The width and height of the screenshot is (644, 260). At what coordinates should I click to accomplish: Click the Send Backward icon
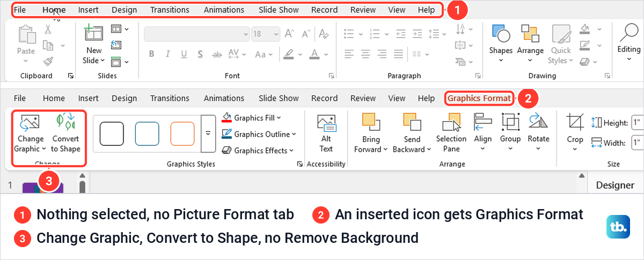coord(412,123)
